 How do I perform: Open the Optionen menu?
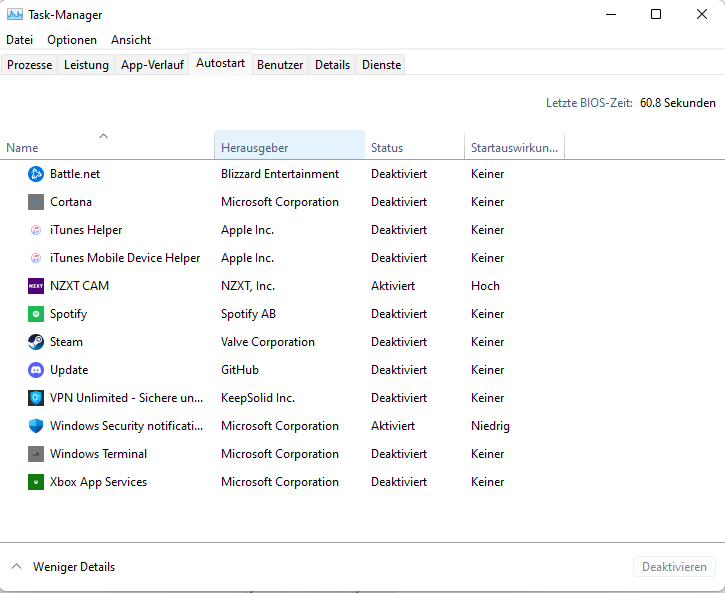pyautogui.click(x=72, y=40)
